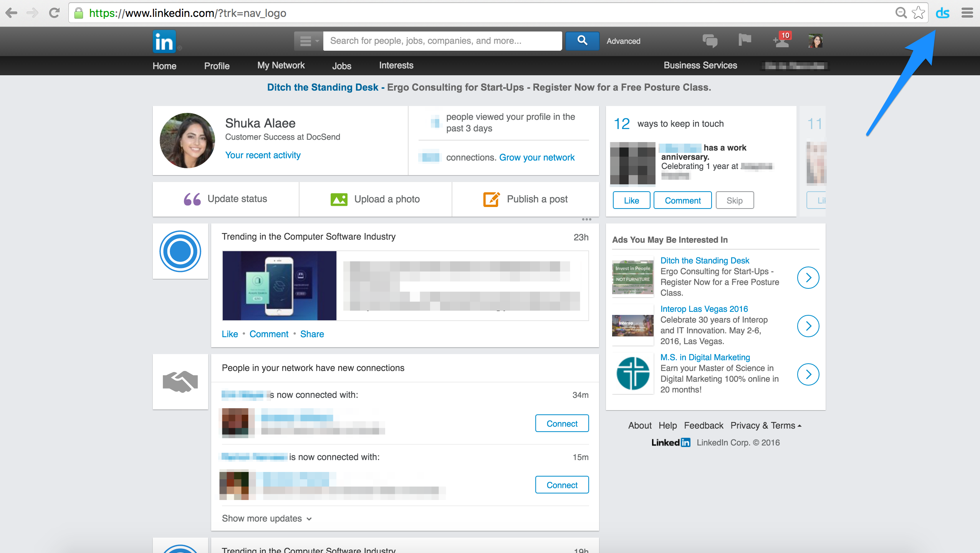
Task: Open the Jobs tab
Action: [341, 66]
